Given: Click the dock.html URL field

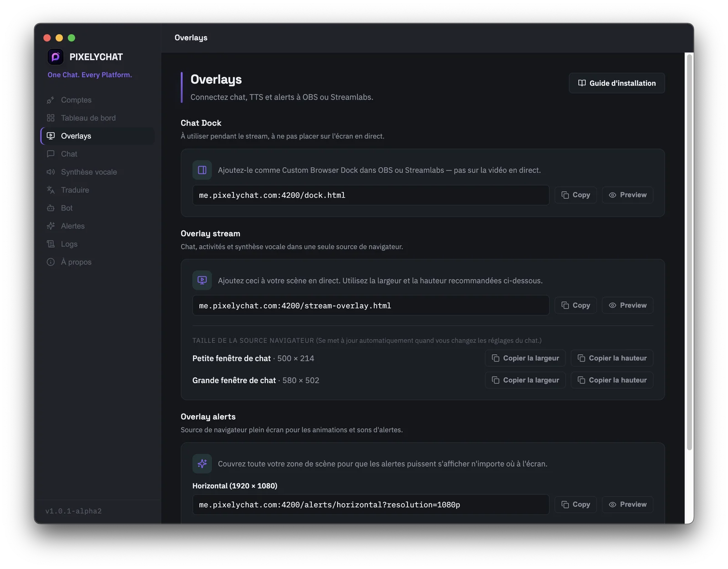Looking at the screenshot, I should 371,195.
